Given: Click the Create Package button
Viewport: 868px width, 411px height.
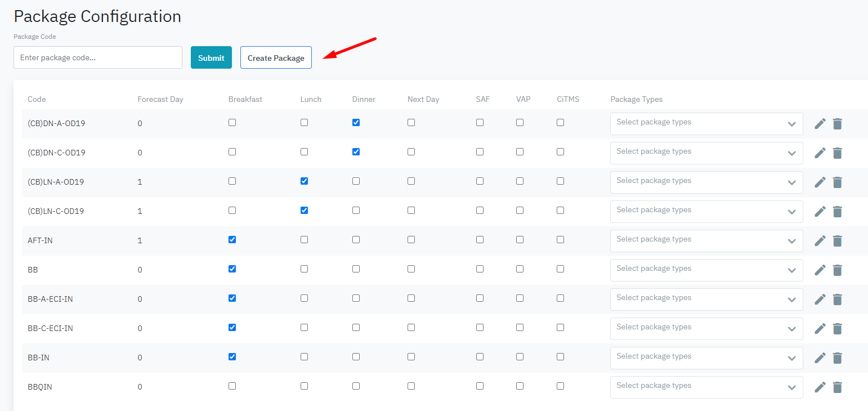Looking at the screenshot, I should 276,57.
